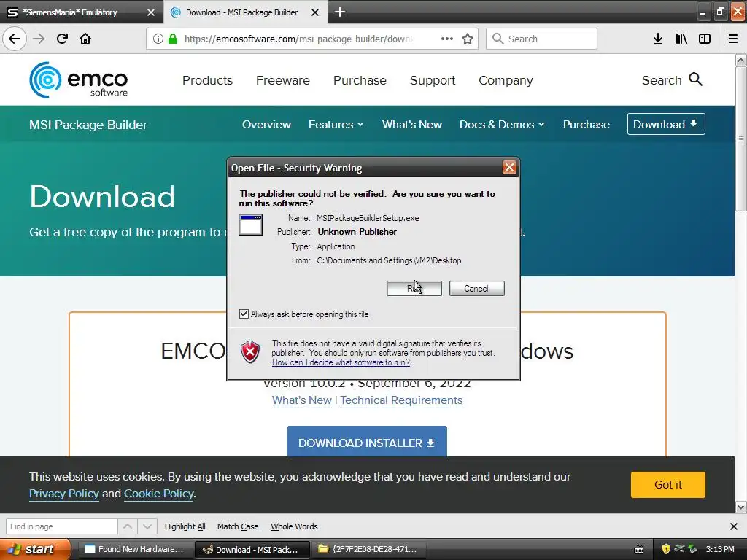Click the EMCO Software logo
Screen dimensions: 747x560
pyautogui.click(x=79, y=79)
